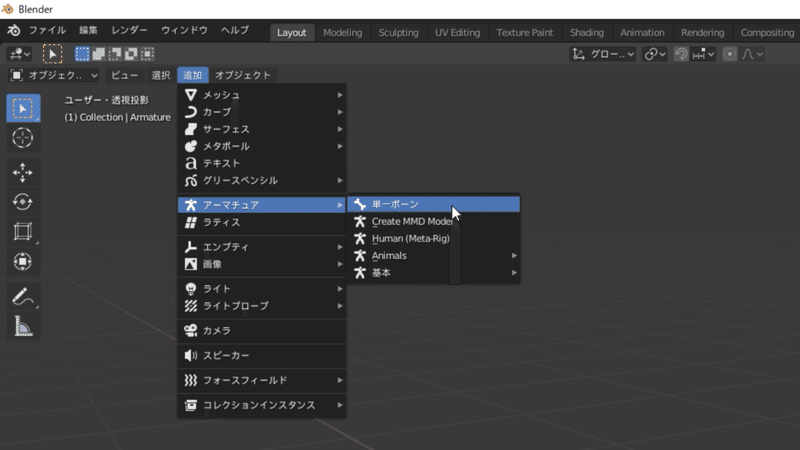Expand the グリースペンシル submenu
The height and width of the screenshot is (450, 800).
pos(262,181)
